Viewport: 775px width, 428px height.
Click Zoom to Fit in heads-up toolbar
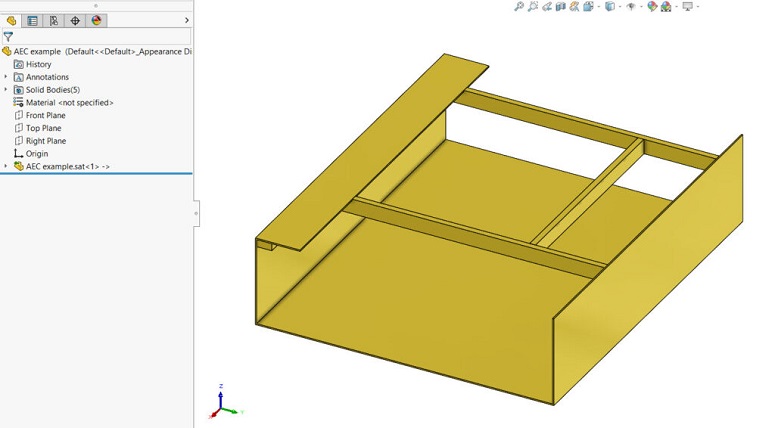[x=519, y=6]
